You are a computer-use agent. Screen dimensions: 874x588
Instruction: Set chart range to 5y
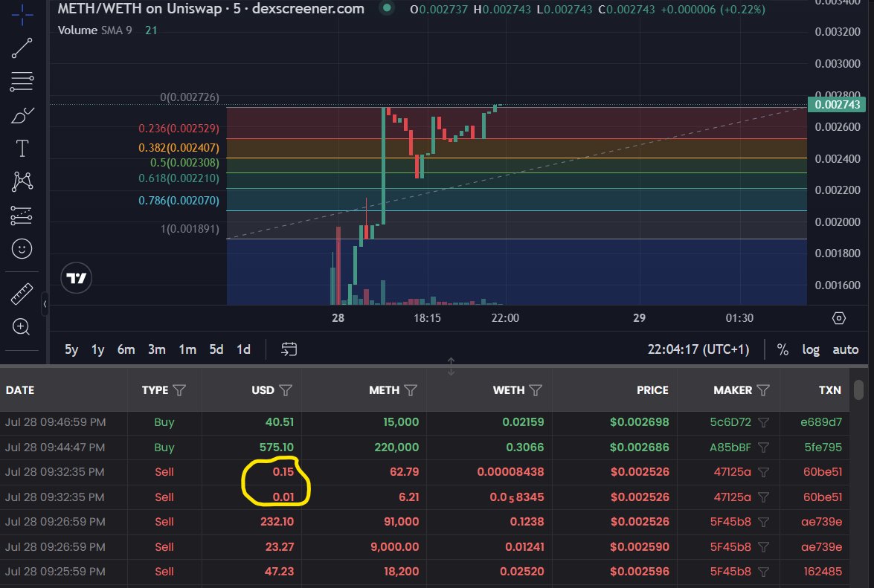click(x=71, y=349)
